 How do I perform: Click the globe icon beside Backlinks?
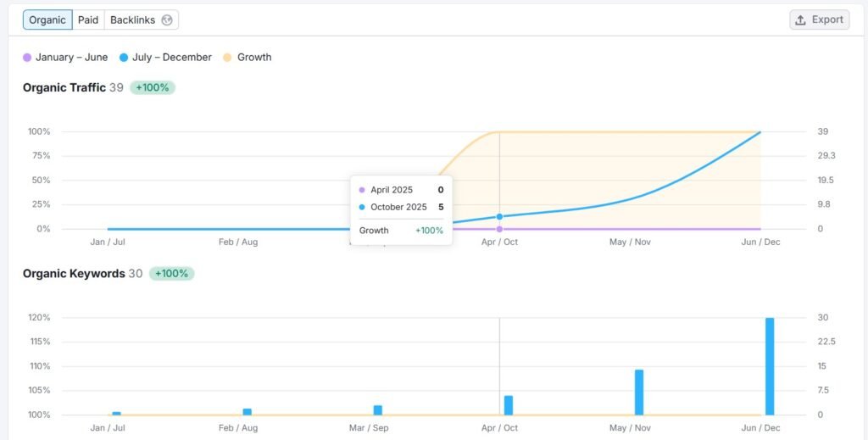(168, 19)
